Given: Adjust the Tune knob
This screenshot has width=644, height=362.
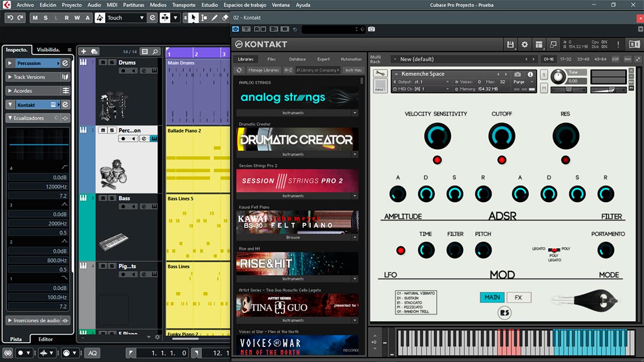Looking at the screenshot, I should (x=559, y=77).
